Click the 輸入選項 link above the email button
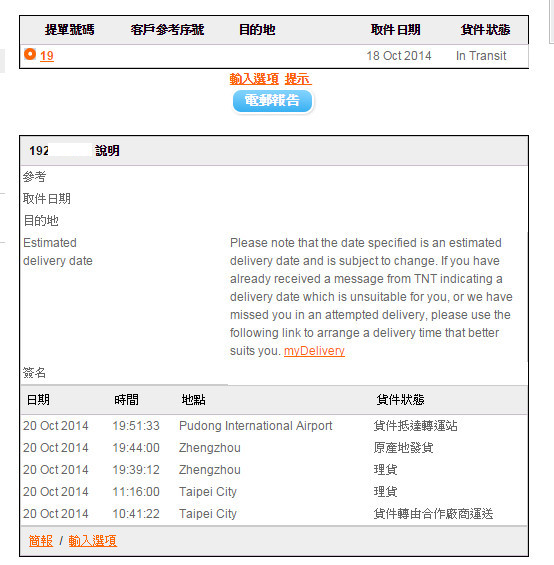Screen dimensions: 554x565 (254, 79)
